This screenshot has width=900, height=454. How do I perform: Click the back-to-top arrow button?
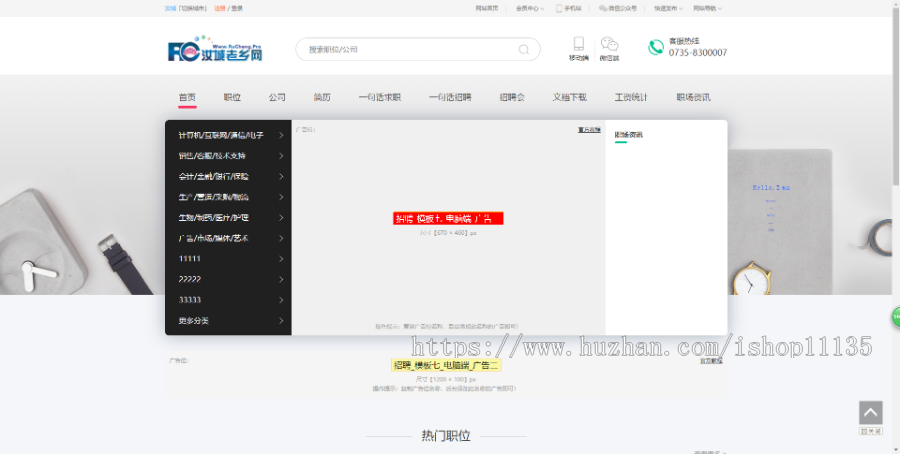point(870,413)
